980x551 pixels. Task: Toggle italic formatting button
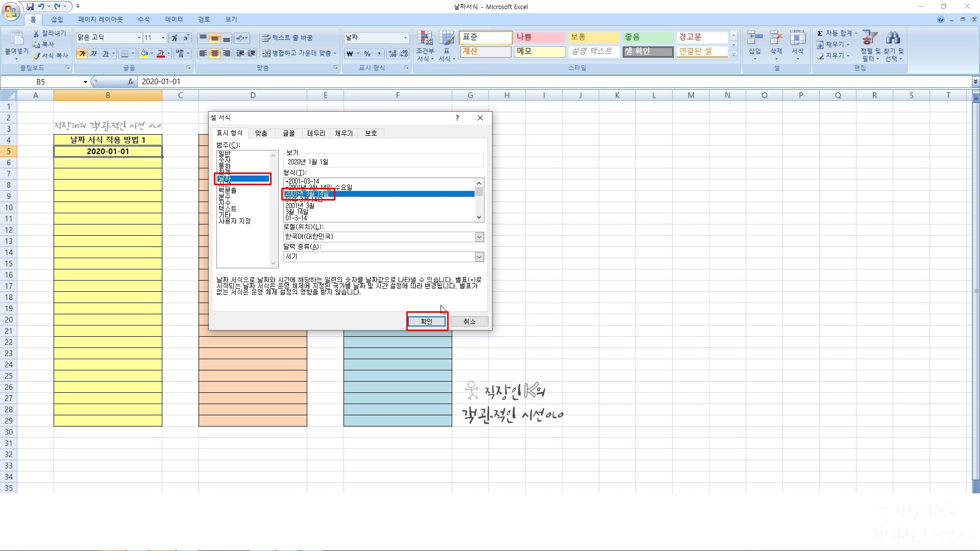point(94,54)
